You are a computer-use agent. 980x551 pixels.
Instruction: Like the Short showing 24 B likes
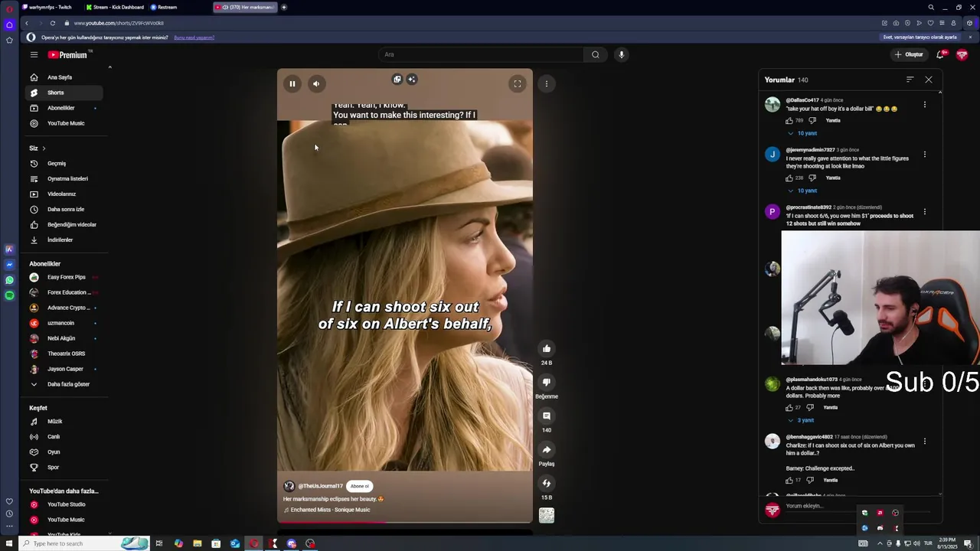tap(547, 348)
